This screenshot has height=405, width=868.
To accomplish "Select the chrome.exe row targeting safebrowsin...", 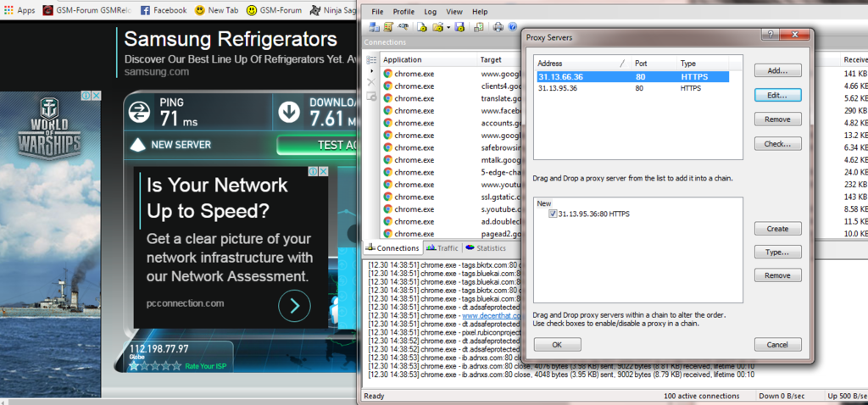I will click(451, 147).
